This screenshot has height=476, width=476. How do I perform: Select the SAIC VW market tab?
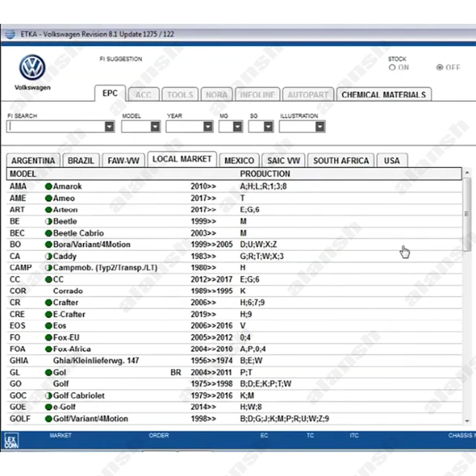point(283,161)
